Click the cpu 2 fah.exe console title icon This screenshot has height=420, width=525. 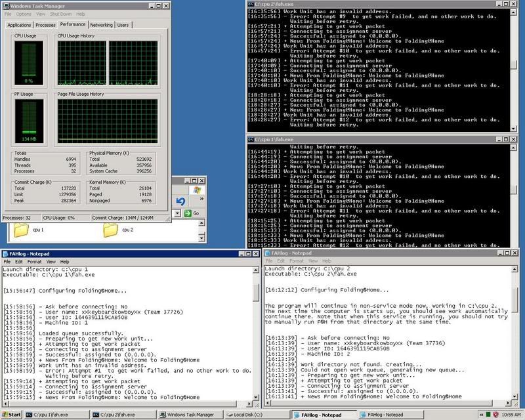pos(251,4)
